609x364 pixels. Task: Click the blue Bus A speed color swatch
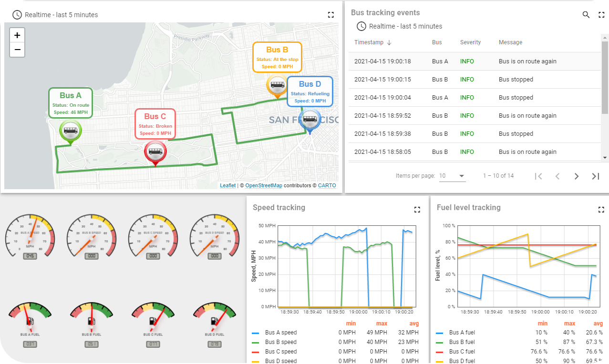(255, 333)
